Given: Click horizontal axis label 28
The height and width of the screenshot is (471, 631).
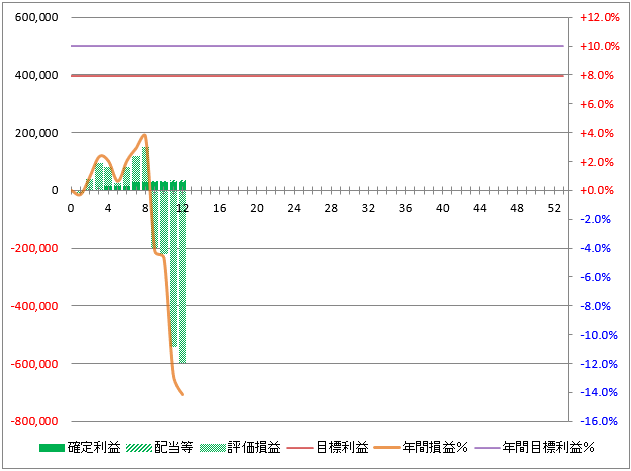Looking at the screenshot, I should (x=331, y=208).
